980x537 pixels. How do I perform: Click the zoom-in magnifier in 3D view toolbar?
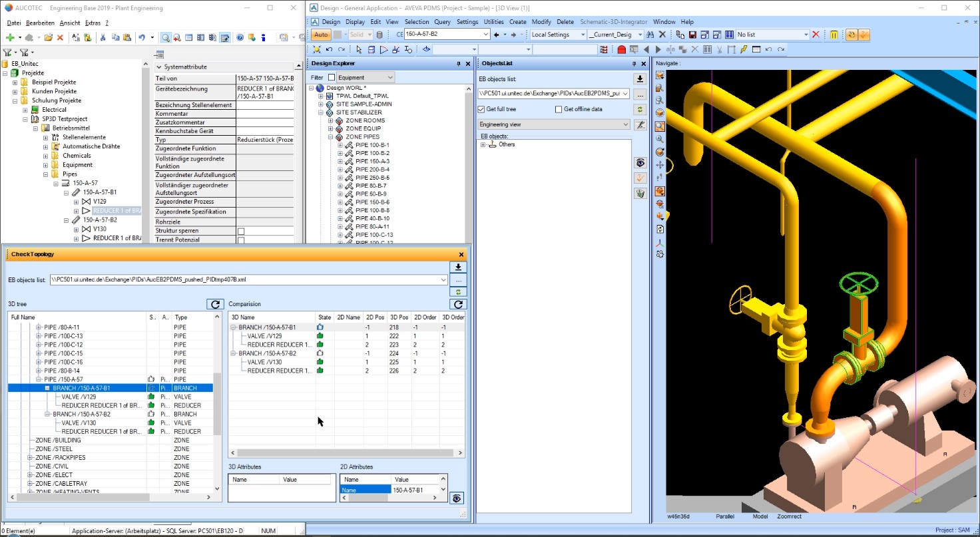pos(660,139)
